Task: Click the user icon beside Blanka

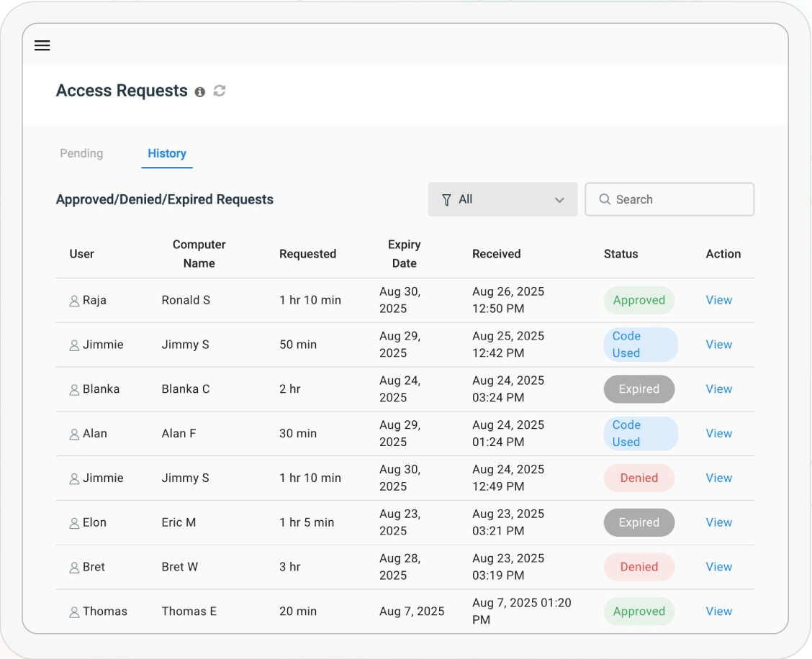Action: click(74, 390)
